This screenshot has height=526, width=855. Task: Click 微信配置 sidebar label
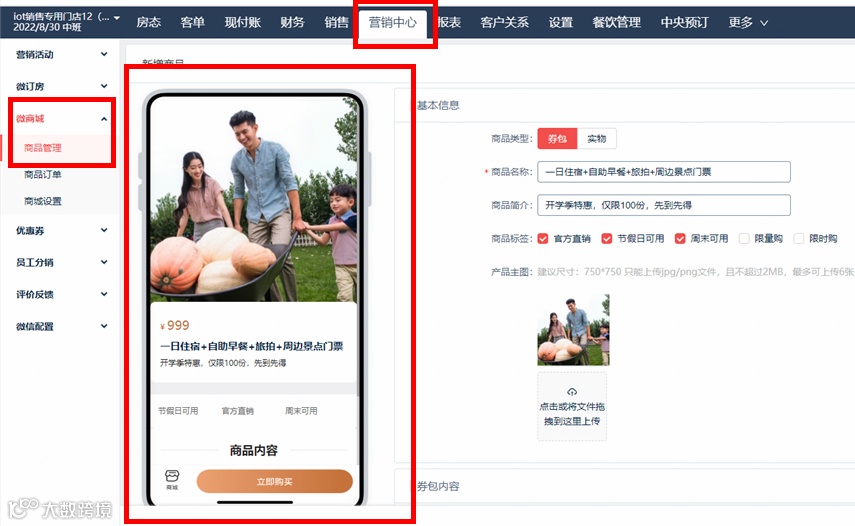(34, 327)
